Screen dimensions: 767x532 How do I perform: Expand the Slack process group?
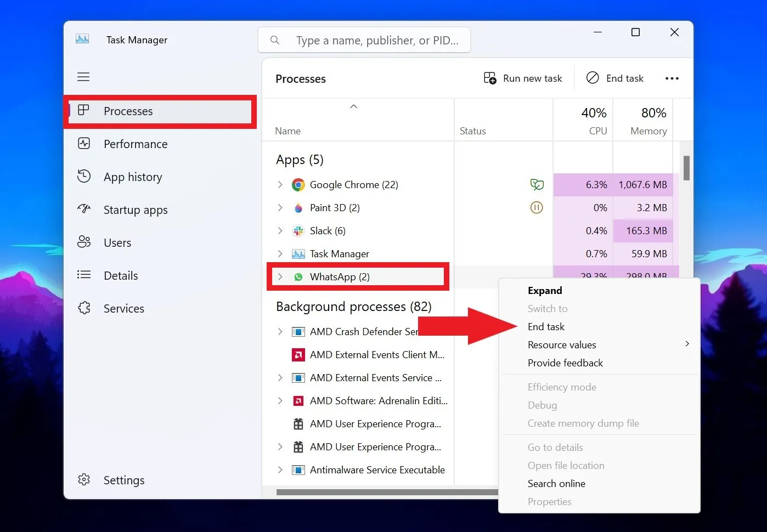click(x=280, y=231)
